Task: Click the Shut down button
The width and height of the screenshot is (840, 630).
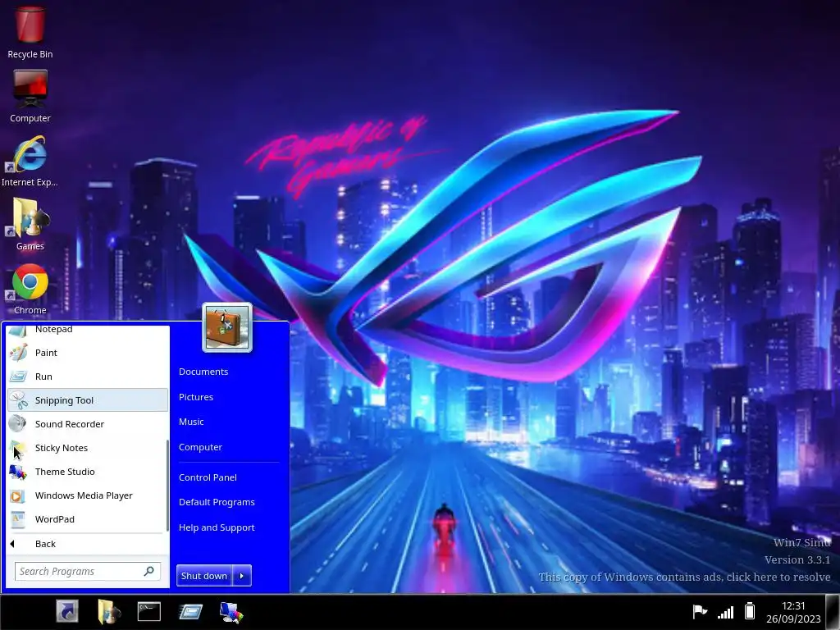Action: [x=204, y=576]
